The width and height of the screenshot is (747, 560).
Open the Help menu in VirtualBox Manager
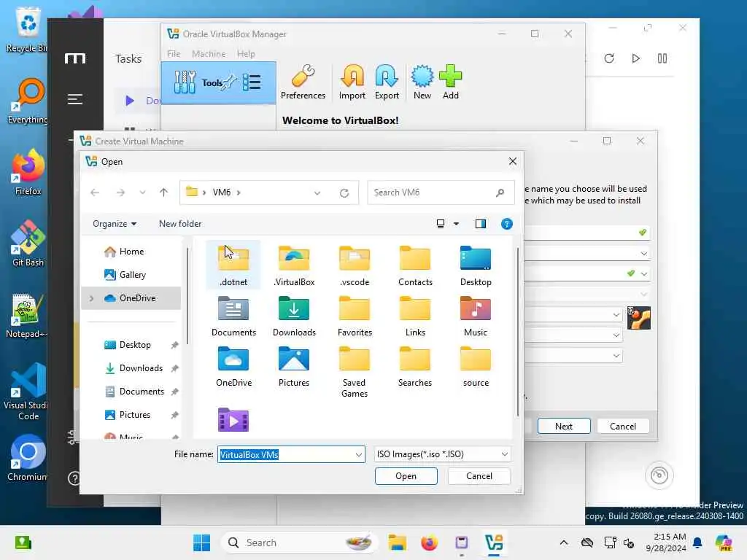pyautogui.click(x=246, y=54)
